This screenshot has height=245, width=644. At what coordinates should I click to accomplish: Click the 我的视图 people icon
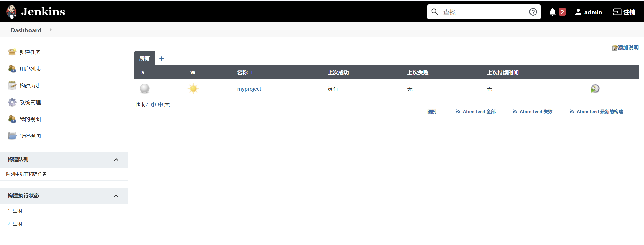pos(12,119)
